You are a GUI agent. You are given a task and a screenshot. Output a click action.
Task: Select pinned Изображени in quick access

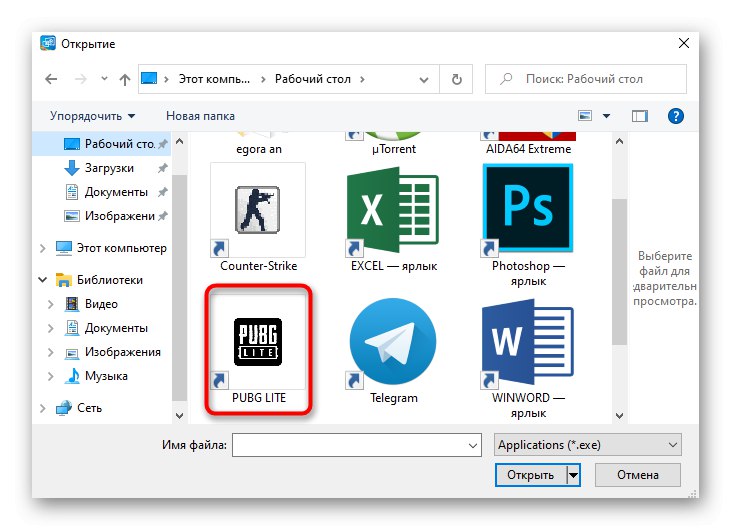coord(102,216)
